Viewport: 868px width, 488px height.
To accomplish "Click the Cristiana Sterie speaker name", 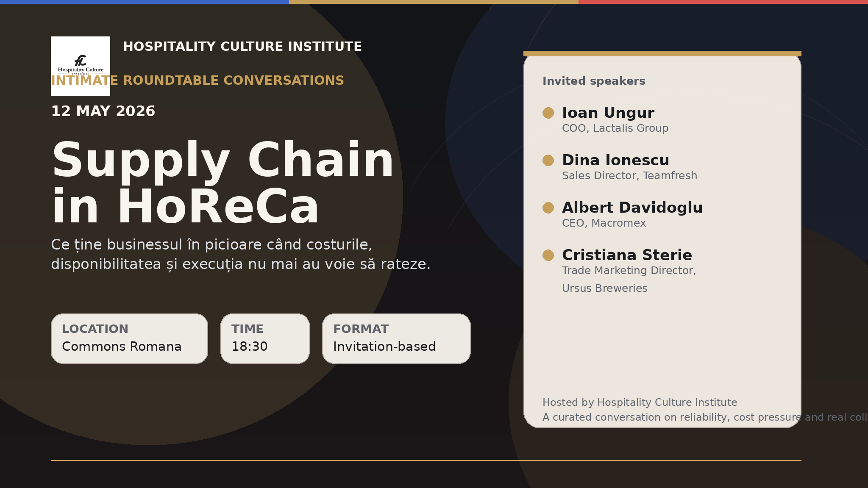I will [x=627, y=255].
